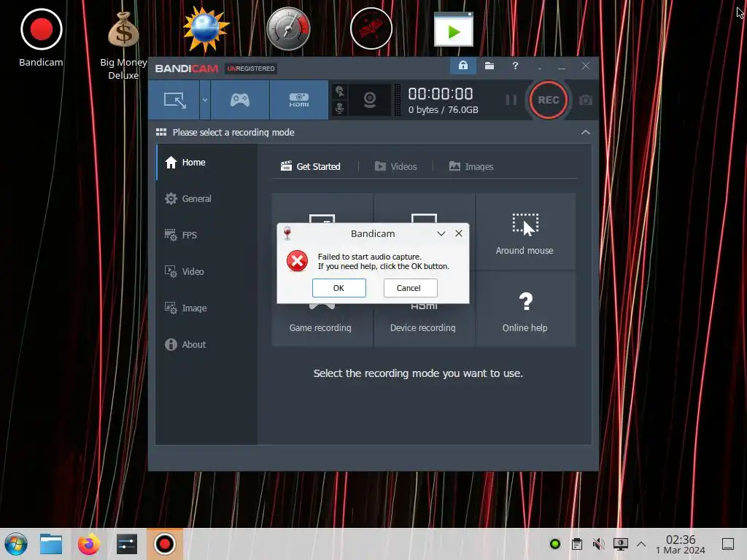Open FPS settings in sidebar

206,236
